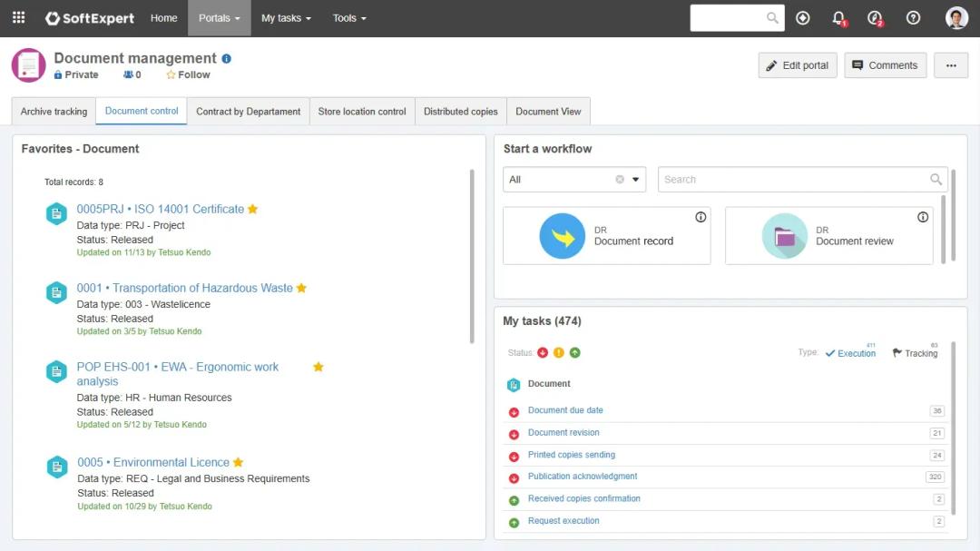Screen dimensions: 980x551
Task: Expand the All workflow filter dropdown
Action: 635,180
